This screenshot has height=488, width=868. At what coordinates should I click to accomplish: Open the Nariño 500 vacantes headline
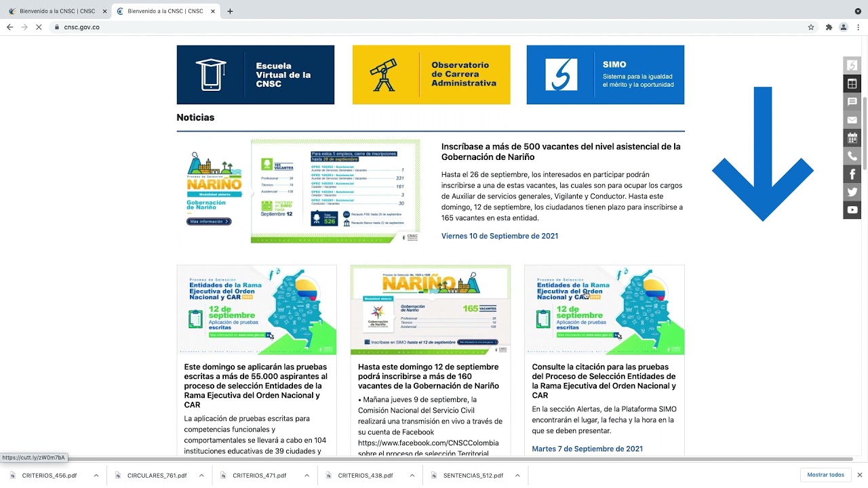(x=561, y=152)
